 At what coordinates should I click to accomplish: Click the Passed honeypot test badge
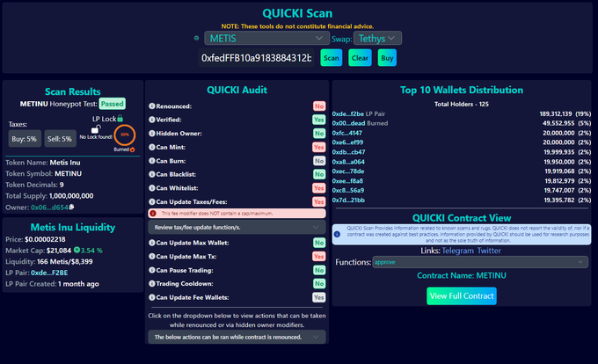tap(113, 104)
